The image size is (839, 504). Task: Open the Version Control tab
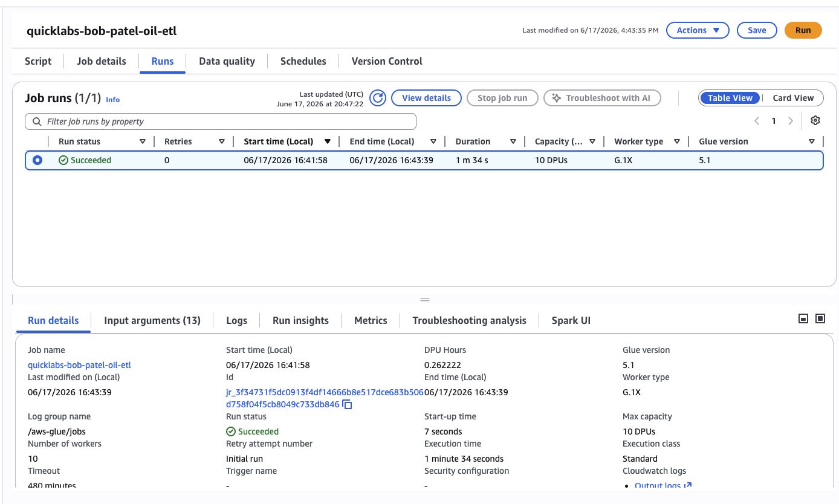coord(387,61)
